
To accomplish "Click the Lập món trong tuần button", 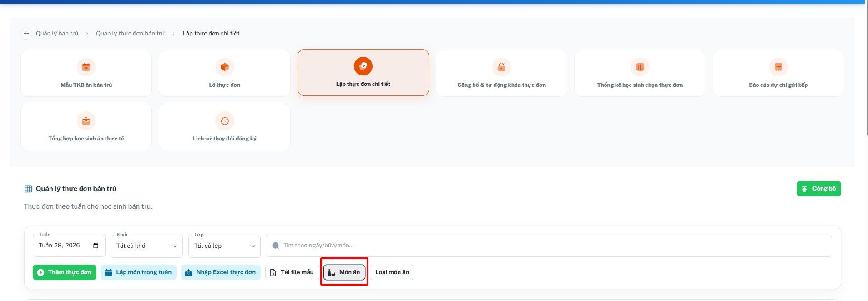I will 138,272.
